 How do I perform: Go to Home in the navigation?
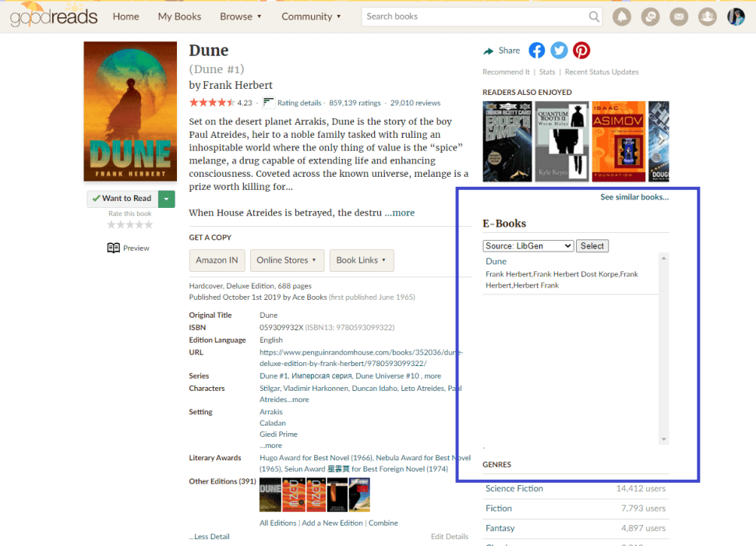[x=125, y=16]
